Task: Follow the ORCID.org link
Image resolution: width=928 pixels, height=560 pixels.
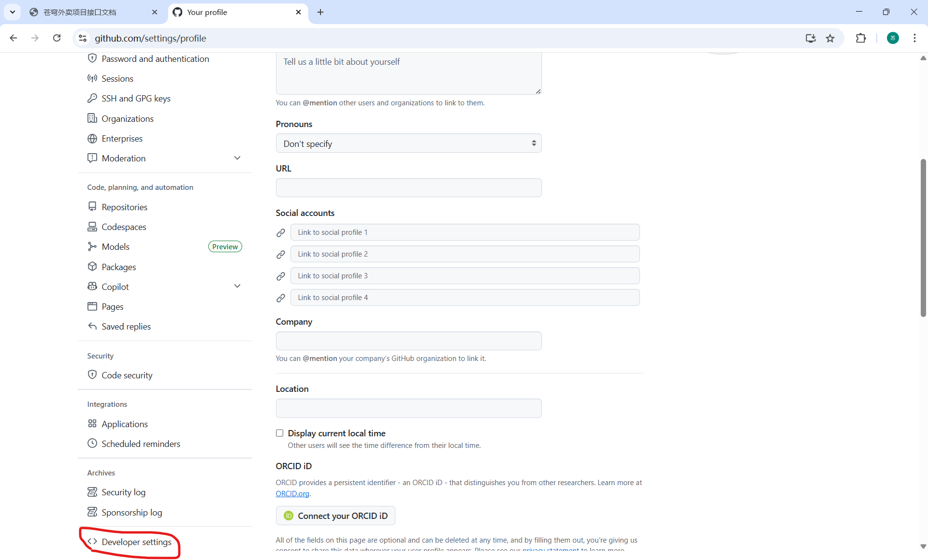Action: click(292, 493)
